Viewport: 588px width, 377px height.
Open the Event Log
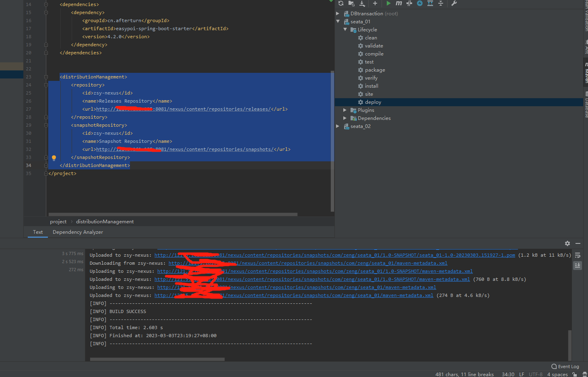565,367
